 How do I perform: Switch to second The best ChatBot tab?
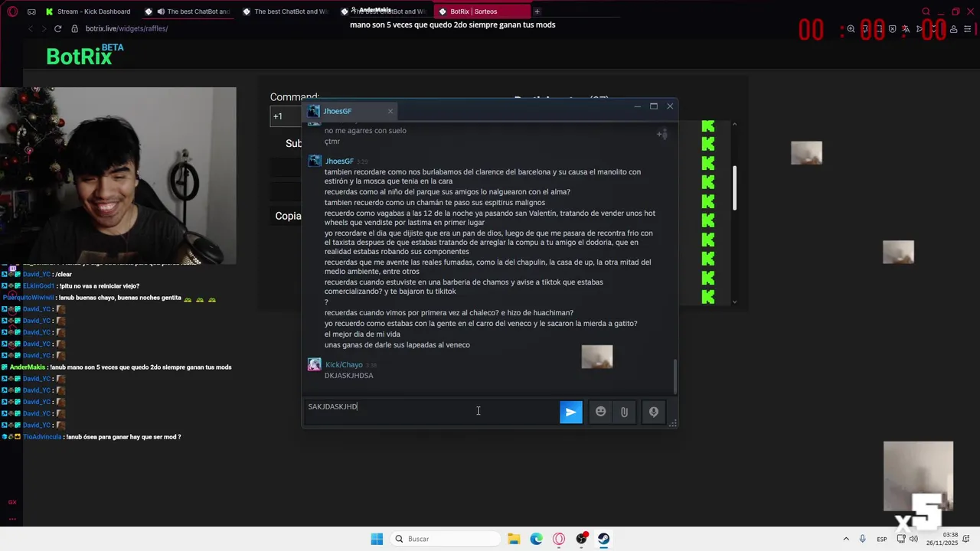(286, 11)
